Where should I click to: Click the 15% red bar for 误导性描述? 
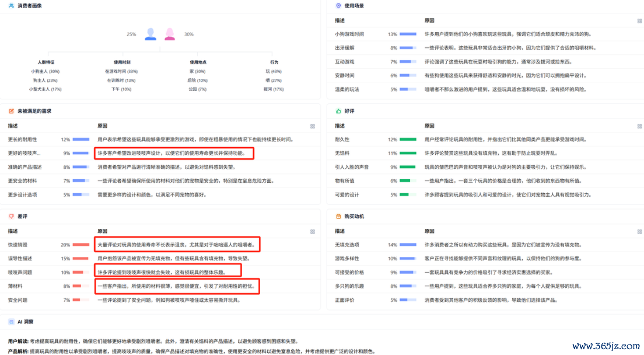click(x=81, y=259)
